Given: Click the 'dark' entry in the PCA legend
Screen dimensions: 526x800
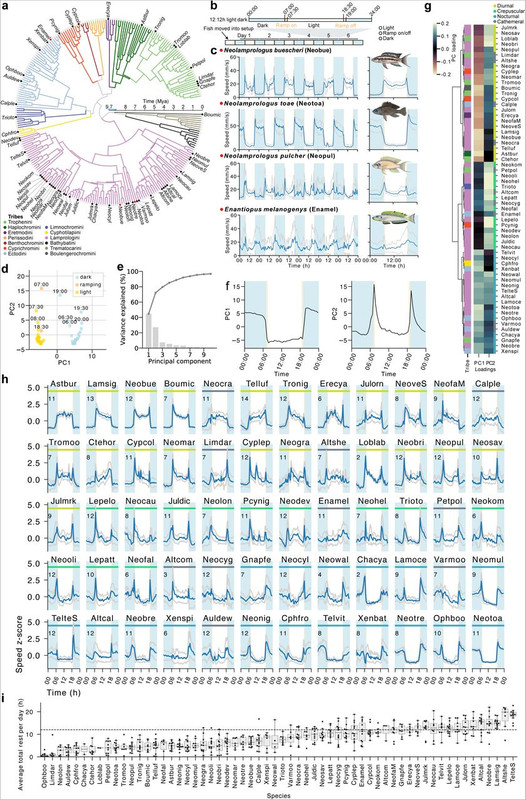Looking at the screenshot, I should click(x=84, y=279).
